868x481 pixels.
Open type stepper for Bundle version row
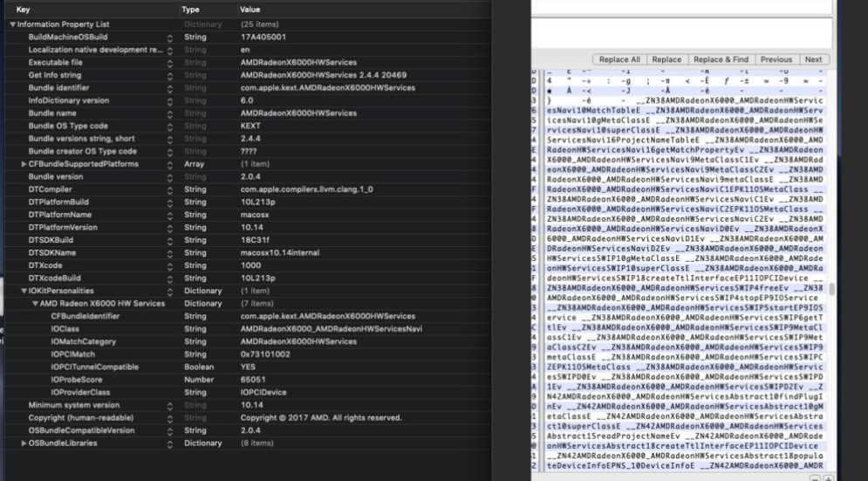pyautogui.click(x=170, y=177)
